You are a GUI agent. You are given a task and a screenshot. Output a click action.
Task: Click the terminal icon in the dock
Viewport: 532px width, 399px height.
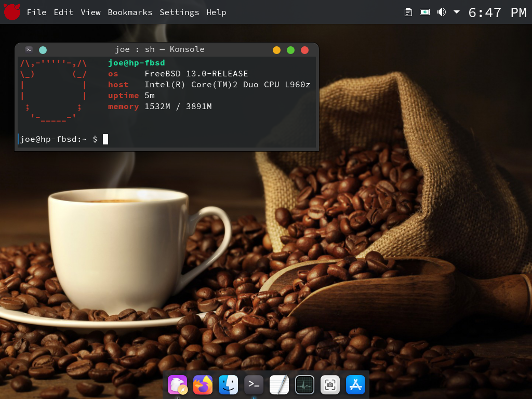[254, 385]
